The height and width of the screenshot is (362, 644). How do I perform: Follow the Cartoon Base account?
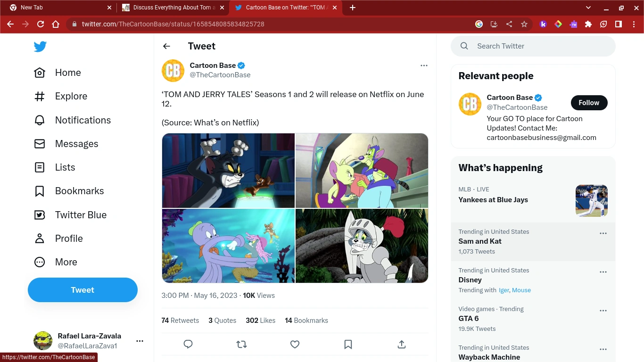click(589, 102)
